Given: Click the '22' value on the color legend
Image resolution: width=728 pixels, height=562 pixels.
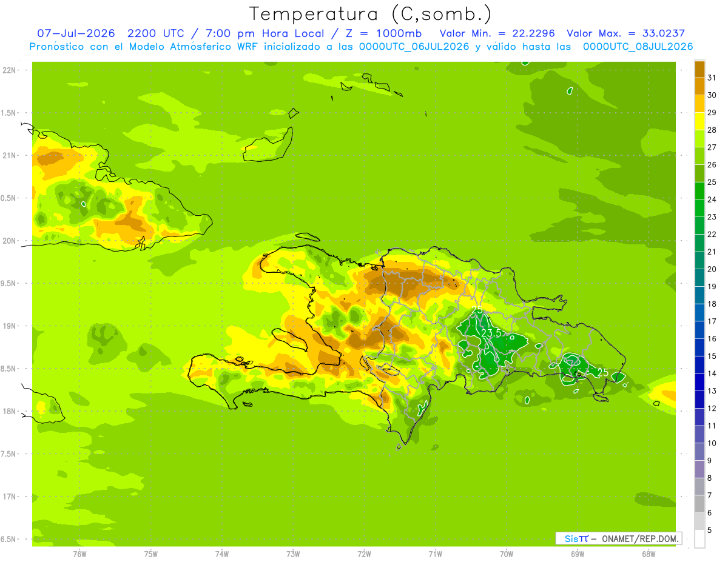Looking at the screenshot, I should (712, 234).
